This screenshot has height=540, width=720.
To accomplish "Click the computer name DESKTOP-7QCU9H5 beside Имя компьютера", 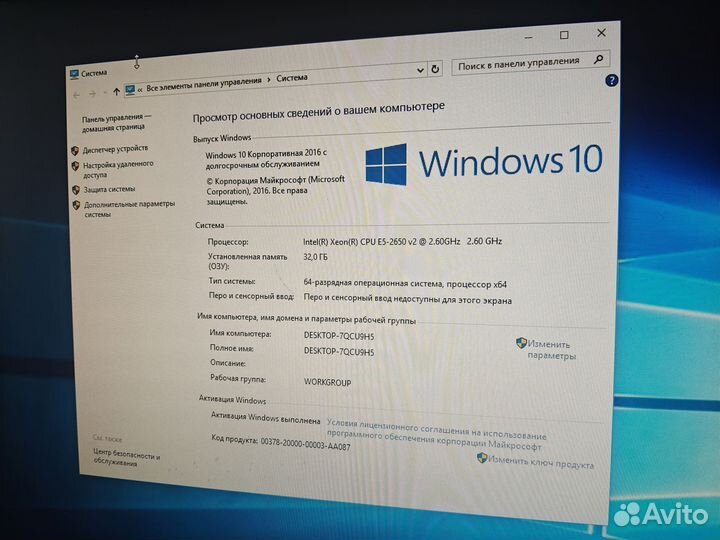I will point(339,336).
